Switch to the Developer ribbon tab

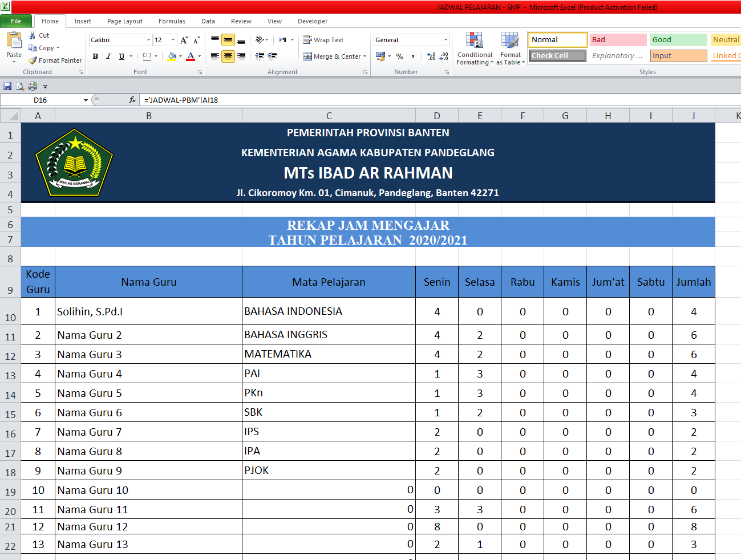tap(312, 21)
